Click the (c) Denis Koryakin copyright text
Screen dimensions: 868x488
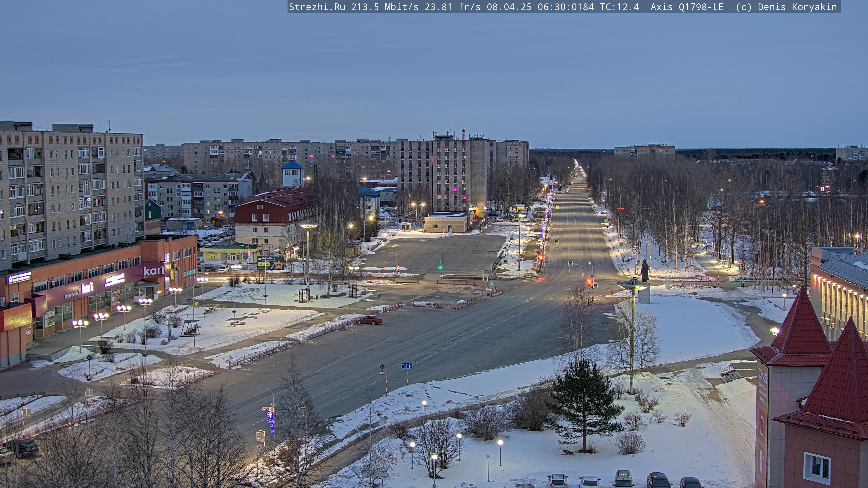click(786, 7)
